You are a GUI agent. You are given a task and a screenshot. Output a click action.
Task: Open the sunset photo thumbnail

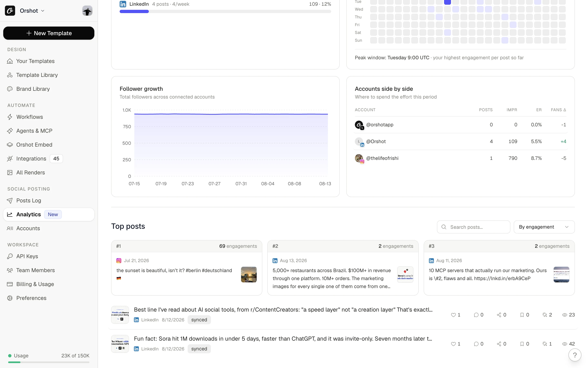pyautogui.click(x=249, y=274)
